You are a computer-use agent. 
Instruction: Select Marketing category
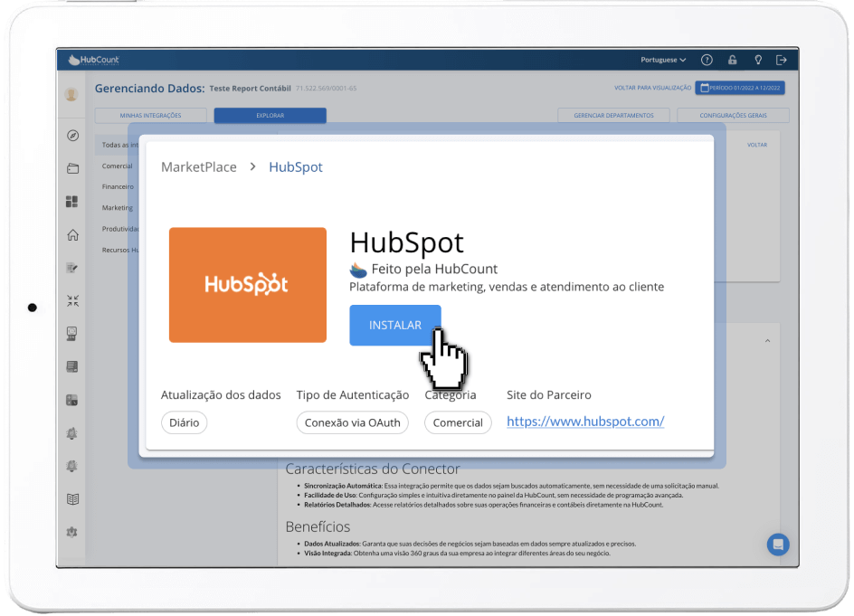(117, 208)
